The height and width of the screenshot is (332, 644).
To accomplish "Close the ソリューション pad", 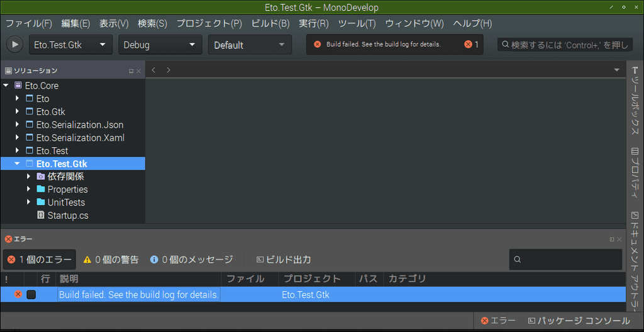I will click(139, 71).
